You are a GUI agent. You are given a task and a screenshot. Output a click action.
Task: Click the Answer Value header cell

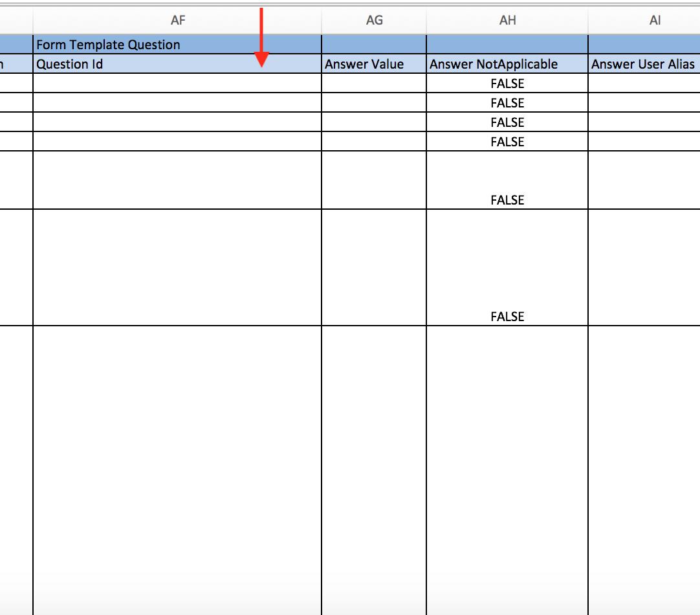pos(374,64)
